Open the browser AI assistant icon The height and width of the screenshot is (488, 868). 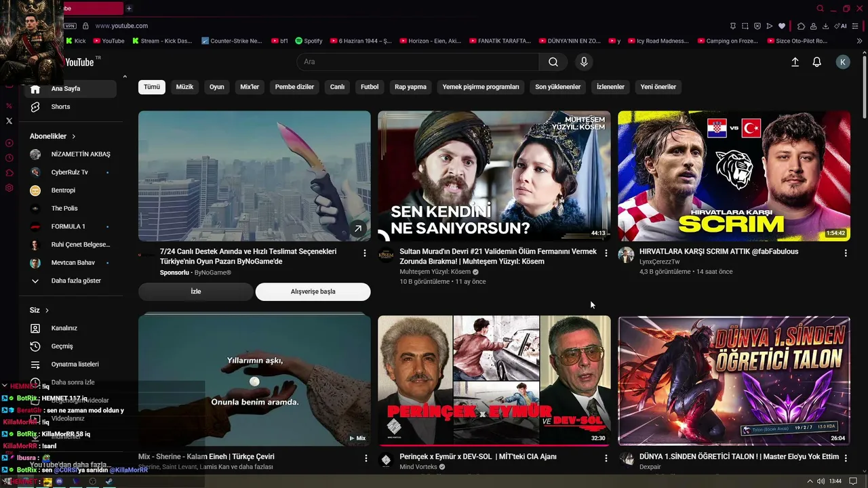pyautogui.click(x=841, y=26)
